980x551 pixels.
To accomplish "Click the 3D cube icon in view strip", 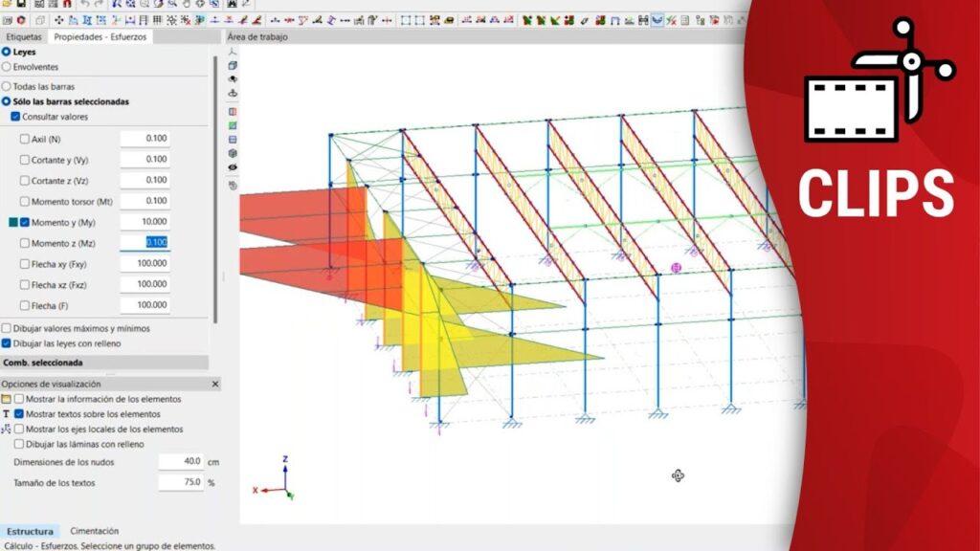I will (x=233, y=64).
